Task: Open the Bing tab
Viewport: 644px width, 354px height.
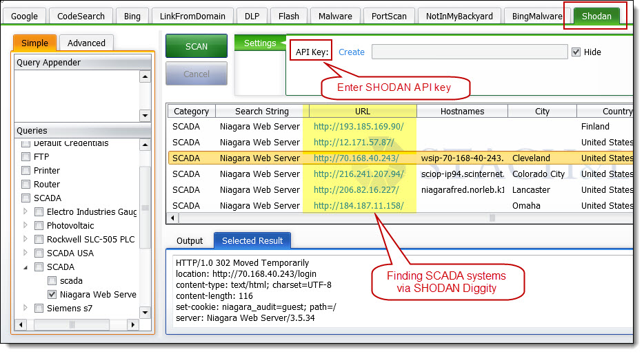Action: click(x=132, y=17)
